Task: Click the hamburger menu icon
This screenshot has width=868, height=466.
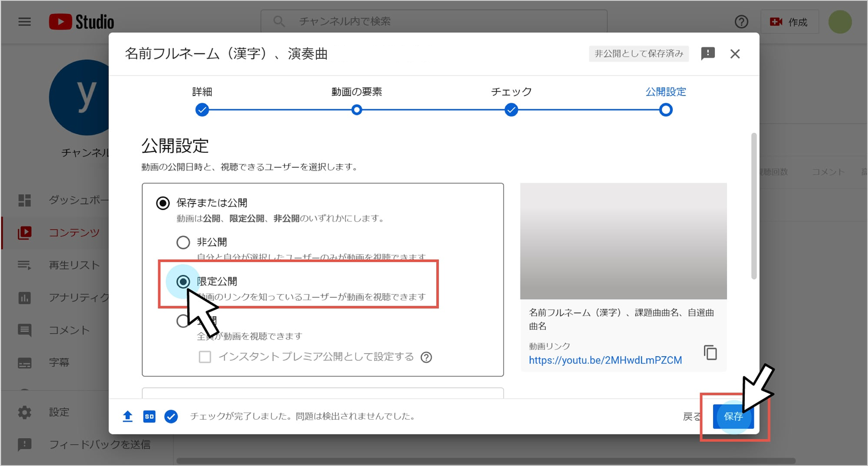Action: 24,22
